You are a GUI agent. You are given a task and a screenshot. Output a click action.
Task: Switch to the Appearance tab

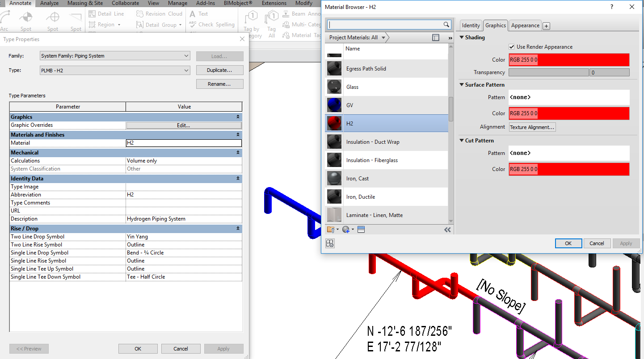[525, 25]
